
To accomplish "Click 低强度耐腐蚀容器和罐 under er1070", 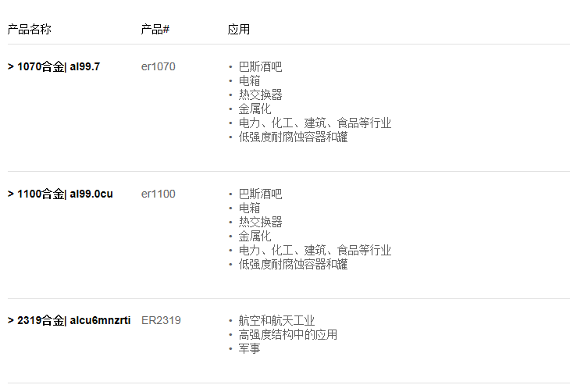I will pyautogui.click(x=293, y=137).
